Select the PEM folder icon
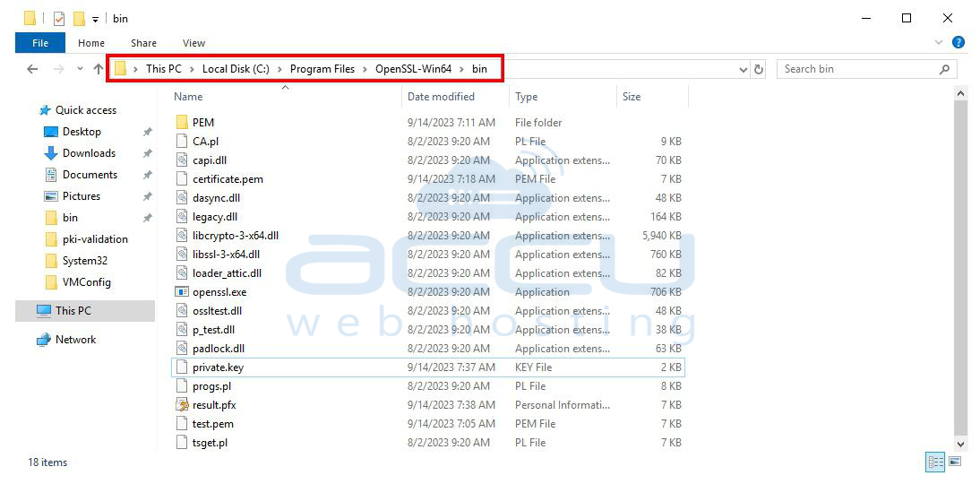980x484 pixels. pyautogui.click(x=182, y=123)
